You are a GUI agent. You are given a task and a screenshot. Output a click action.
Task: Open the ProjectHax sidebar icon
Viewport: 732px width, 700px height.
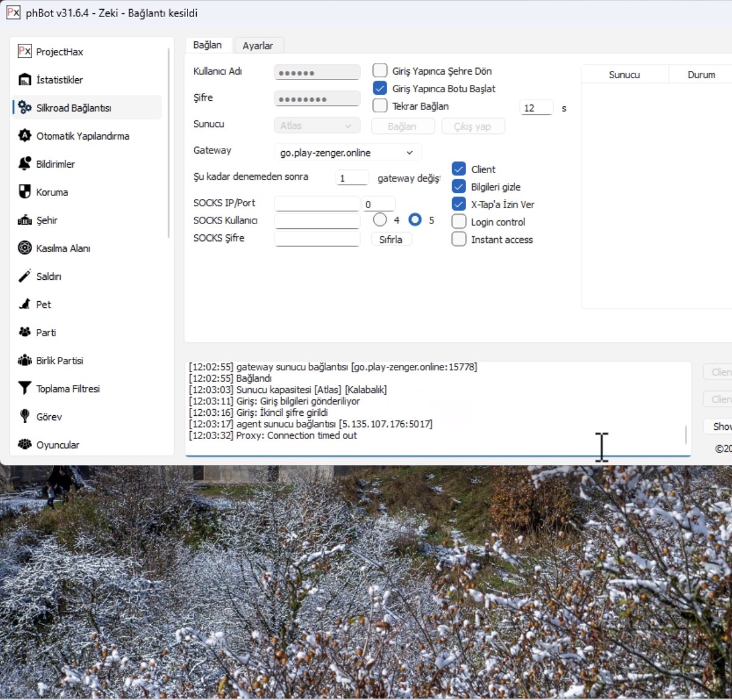[24, 52]
